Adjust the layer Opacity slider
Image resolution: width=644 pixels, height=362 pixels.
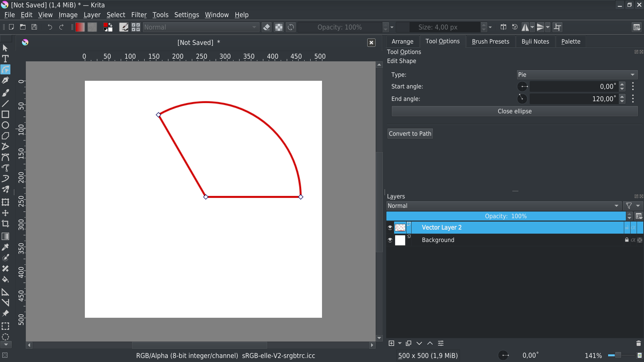[x=505, y=216]
